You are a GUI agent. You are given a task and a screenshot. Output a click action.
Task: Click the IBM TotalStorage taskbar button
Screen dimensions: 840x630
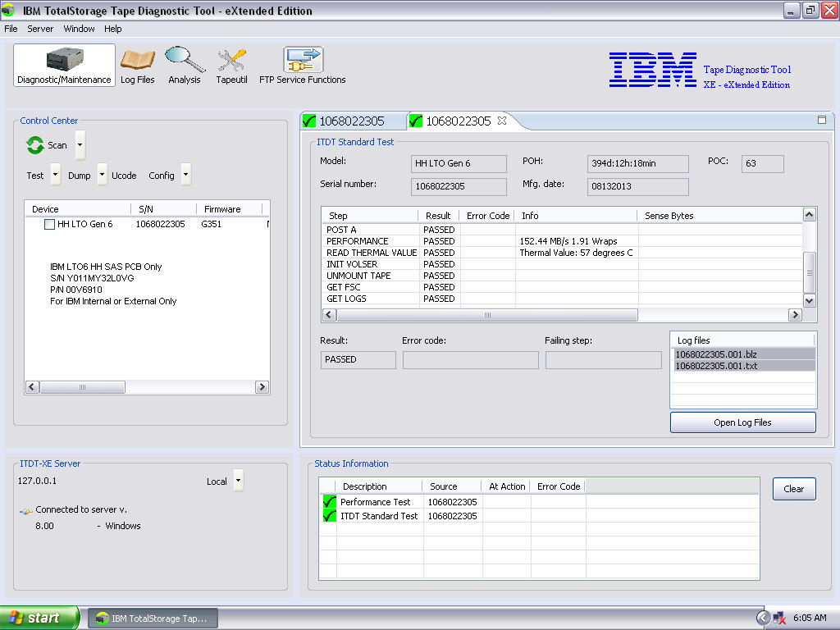153,619
